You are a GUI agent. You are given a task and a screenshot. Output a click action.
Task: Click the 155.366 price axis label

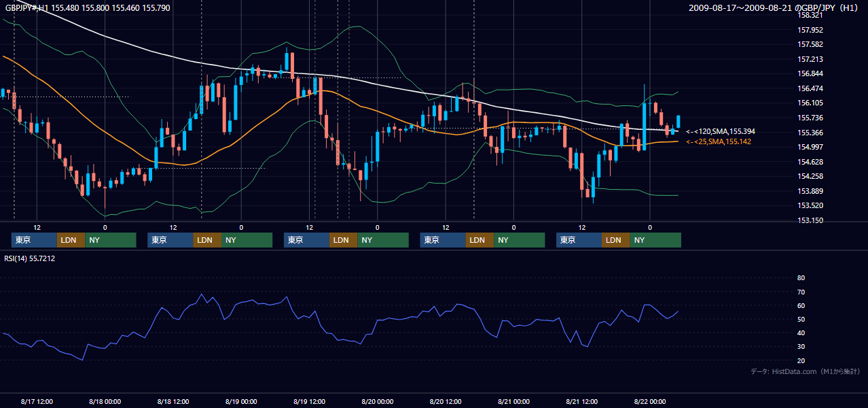tap(810, 133)
